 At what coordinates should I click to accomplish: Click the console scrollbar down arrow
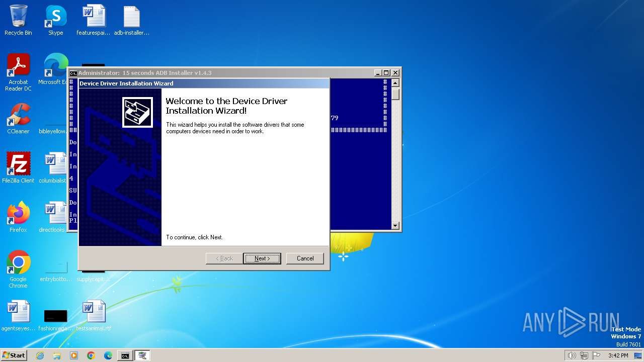click(x=395, y=226)
